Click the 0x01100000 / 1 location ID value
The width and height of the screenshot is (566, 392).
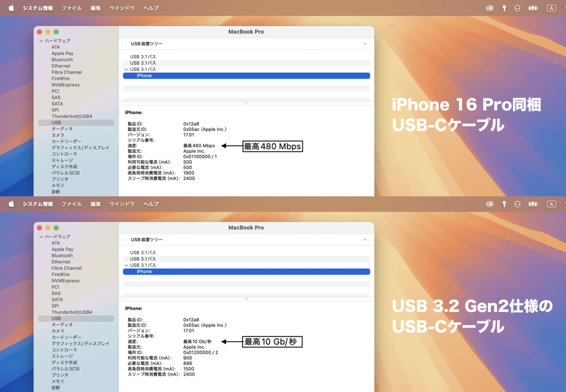[200, 156]
